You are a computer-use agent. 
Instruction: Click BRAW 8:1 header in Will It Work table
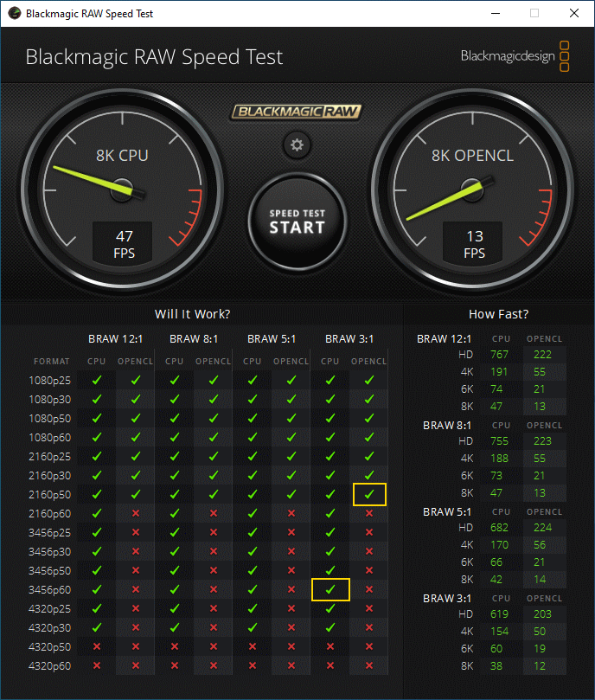click(x=193, y=339)
